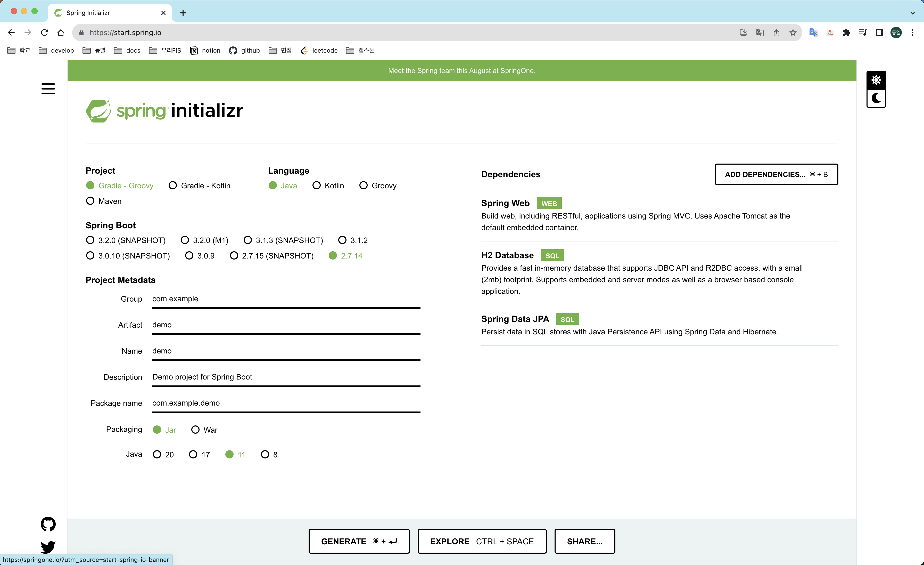The width and height of the screenshot is (924, 565).
Task: Go to browser home page
Action: point(61,33)
